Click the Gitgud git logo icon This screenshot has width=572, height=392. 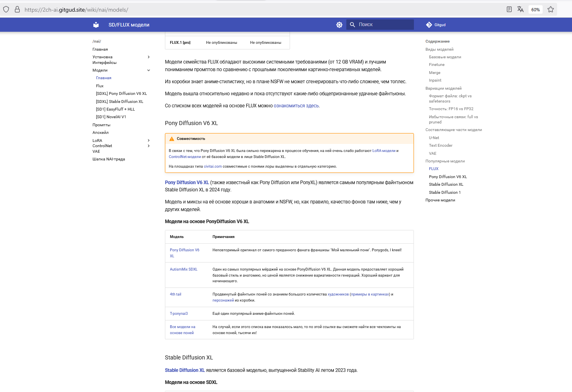click(x=429, y=25)
